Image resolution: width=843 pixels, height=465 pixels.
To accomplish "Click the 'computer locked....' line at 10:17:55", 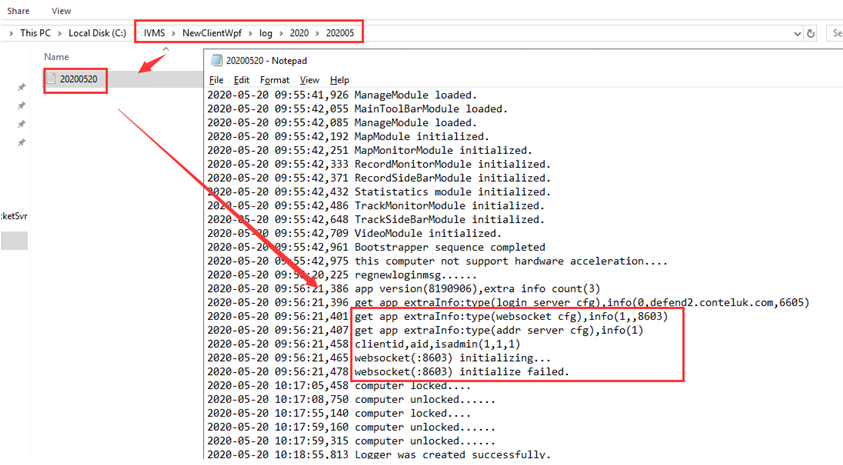I will coord(339,413).
